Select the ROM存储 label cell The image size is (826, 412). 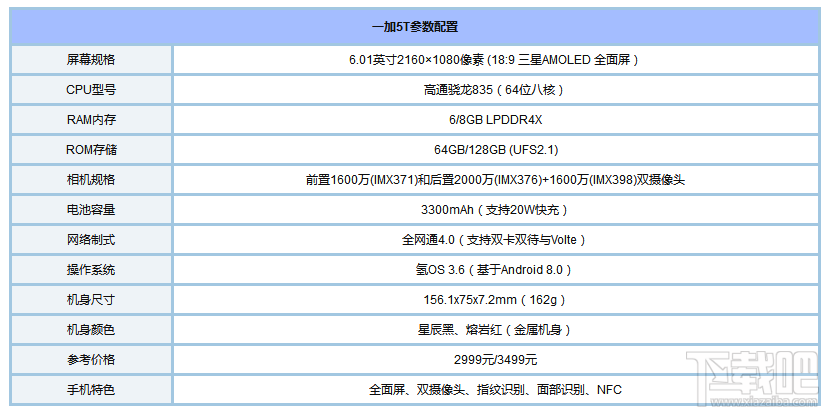[91, 150]
